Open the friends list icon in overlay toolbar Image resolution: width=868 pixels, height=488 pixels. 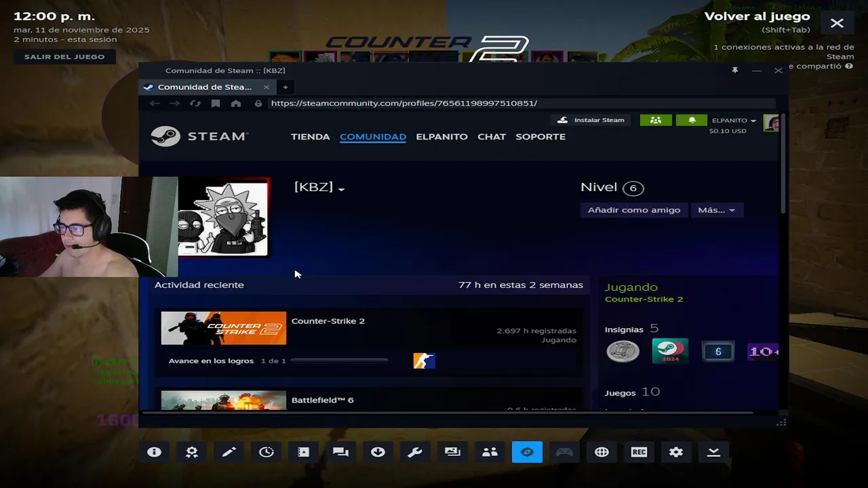point(490,452)
